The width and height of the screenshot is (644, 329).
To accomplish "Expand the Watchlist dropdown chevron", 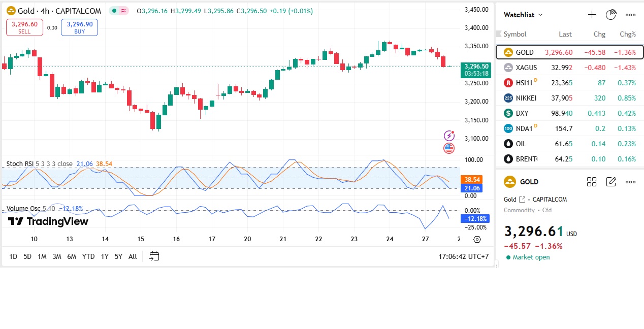I will click(x=540, y=15).
